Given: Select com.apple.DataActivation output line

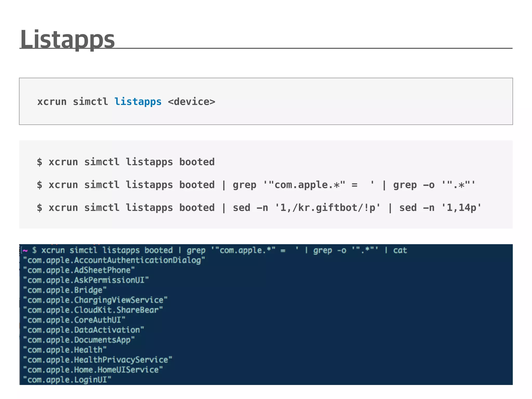Looking at the screenshot, I should [x=83, y=330].
